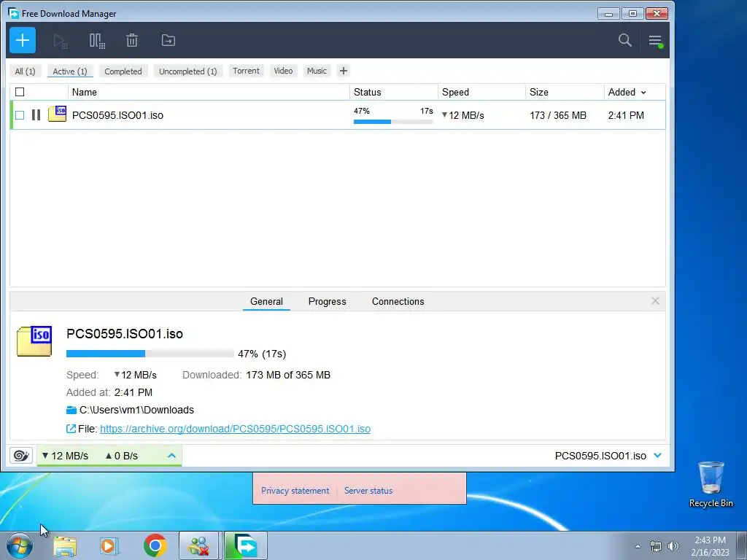The height and width of the screenshot is (560, 747).
Task: Click the details panel progress bar
Action: click(x=150, y=354)
